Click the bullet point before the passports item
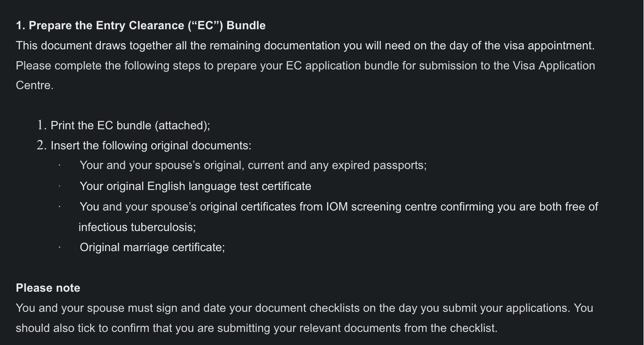This screenshot has height=345, width=644. pyautogui.click(x=60, y=165)
